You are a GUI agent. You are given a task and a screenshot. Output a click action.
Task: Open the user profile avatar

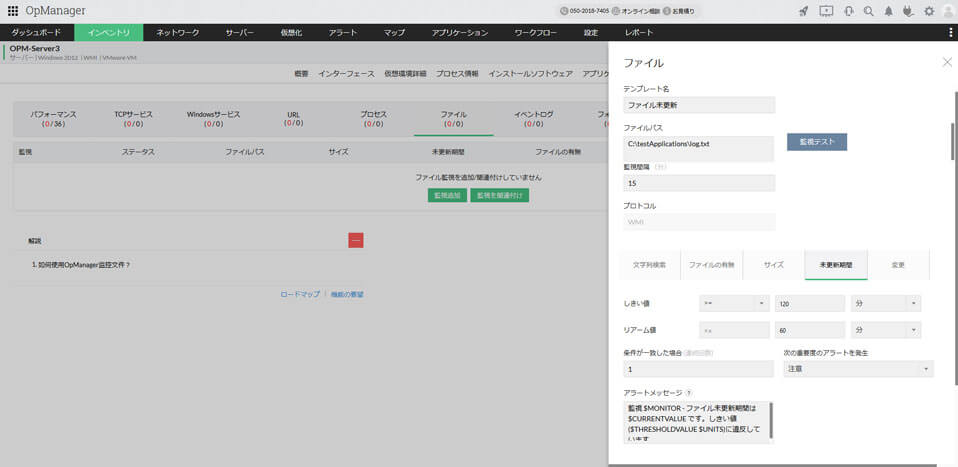point(948,11)
